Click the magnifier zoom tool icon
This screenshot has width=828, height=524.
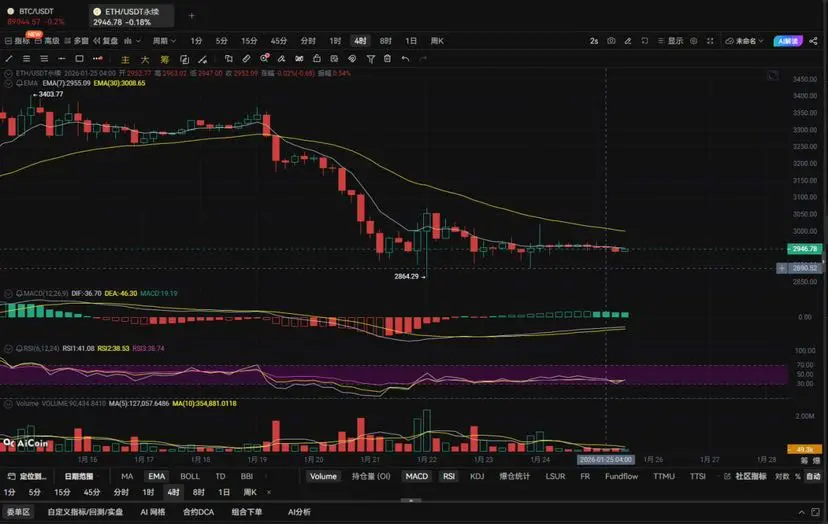pyautogui.click(x=264, y=59)
